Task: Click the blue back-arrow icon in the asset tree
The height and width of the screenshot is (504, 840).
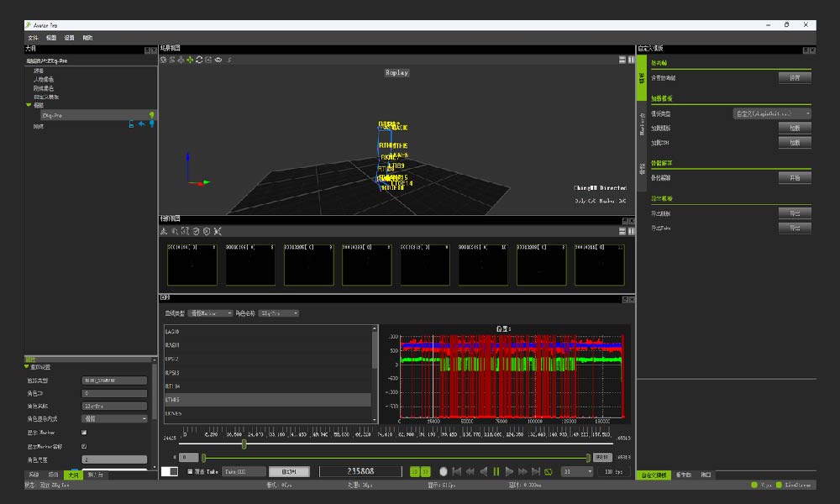Action: click(x=141, y=124)
